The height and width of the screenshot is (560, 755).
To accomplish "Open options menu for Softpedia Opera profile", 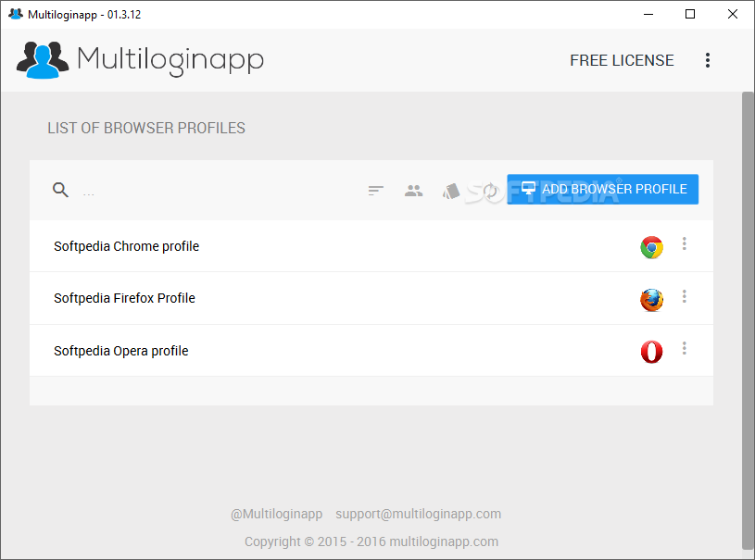I will [x=685, y=348].
